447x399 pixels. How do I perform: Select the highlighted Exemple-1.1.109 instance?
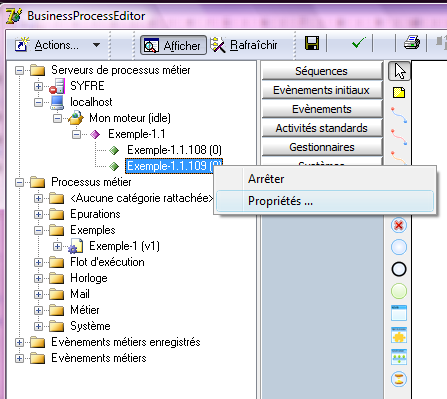(174, 166)
